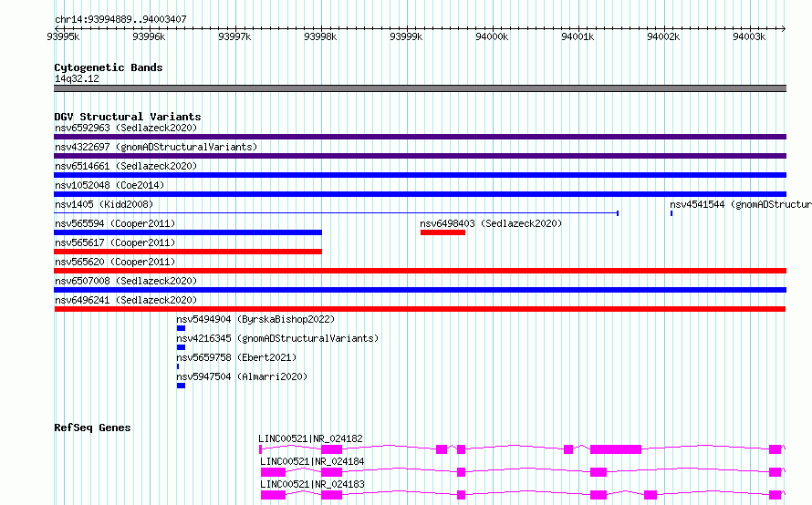Screen dimensions: 812x505
Task: Click the nsv6592963 (Sedlazeck2020) variant bar
Action: click(420, 137)
